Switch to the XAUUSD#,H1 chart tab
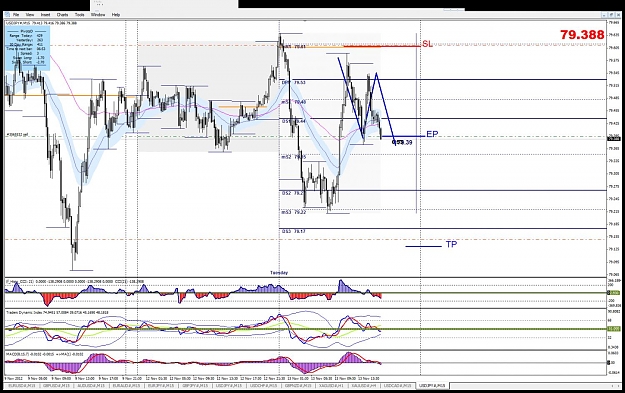The height and width of the screenshot is (393, 625). 331,386
